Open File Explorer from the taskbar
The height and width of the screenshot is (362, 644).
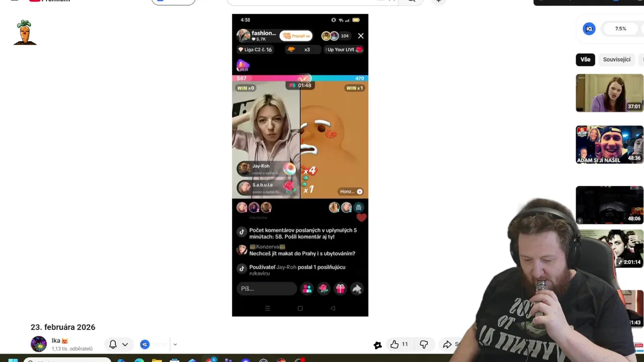pos(156,360)
